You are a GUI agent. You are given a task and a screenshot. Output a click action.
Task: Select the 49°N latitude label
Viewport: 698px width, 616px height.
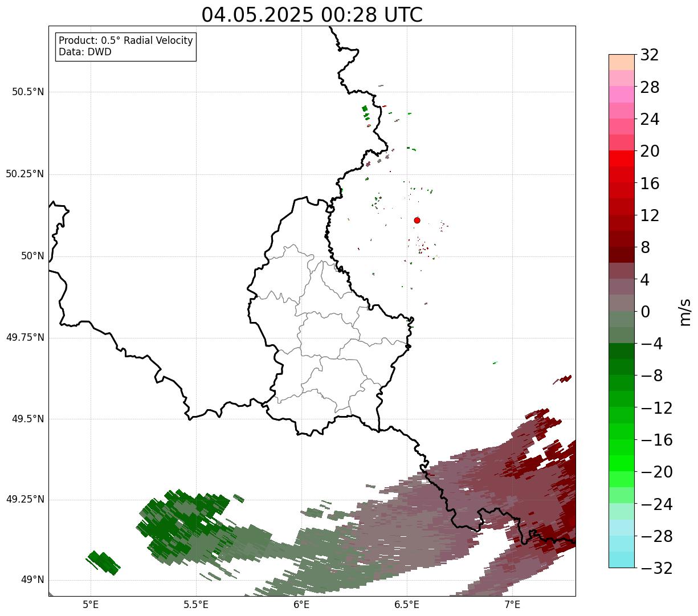tap(32, 580)
